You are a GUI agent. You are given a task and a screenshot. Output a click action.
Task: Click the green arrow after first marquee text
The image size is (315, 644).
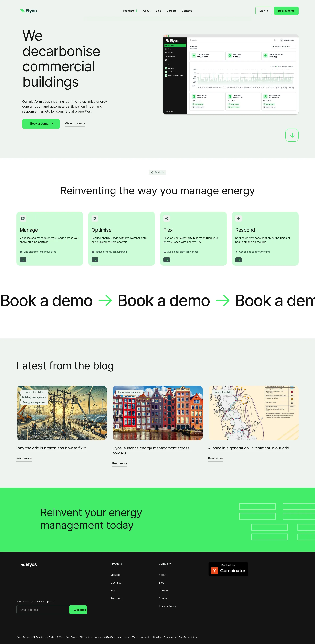point(105,300)
